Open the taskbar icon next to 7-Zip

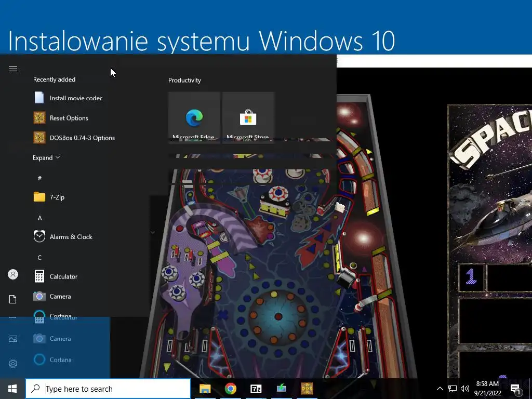tap(281, 389)
